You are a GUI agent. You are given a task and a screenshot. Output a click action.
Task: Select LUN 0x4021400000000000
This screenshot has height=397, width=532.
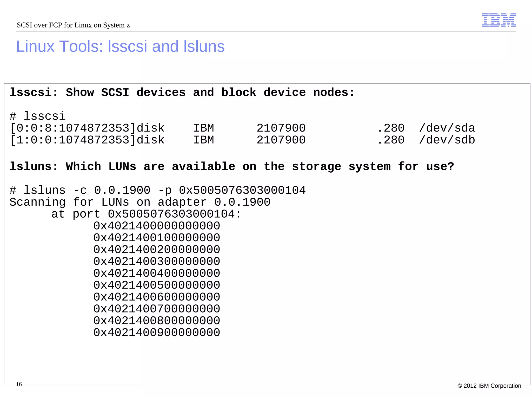pyautogui.click(x=157, y=226)
